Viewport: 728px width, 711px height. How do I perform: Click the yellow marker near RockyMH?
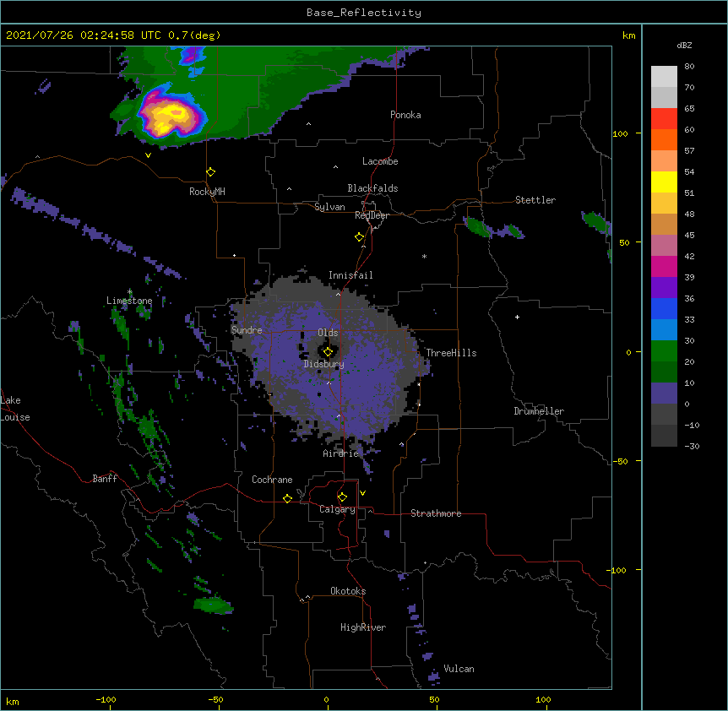pyautogui.click(x=211, y=172)
